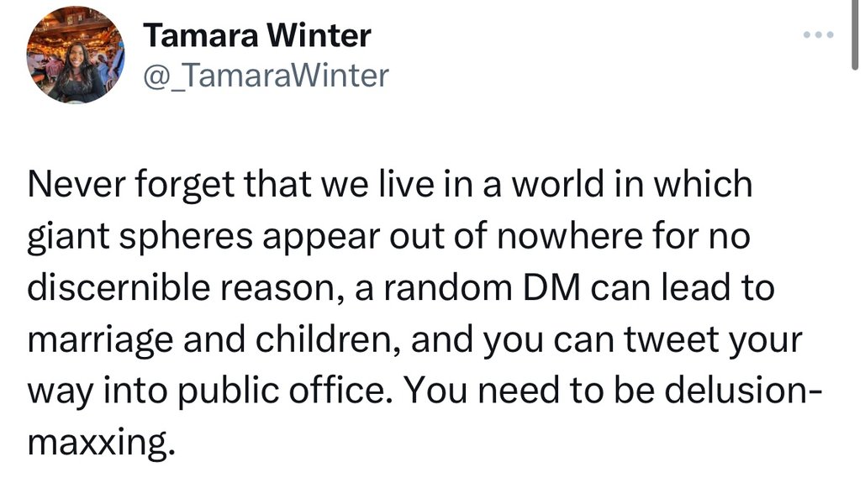The width and height of the screenshot is (865, 504).
Task: Open the three-dot more options menu
Action: click(x=818, y=34)
